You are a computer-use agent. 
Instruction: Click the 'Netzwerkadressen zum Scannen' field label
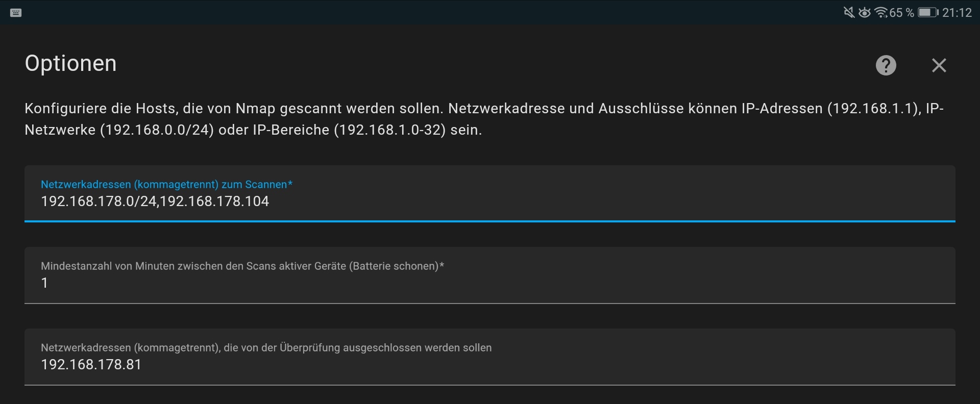166,184
